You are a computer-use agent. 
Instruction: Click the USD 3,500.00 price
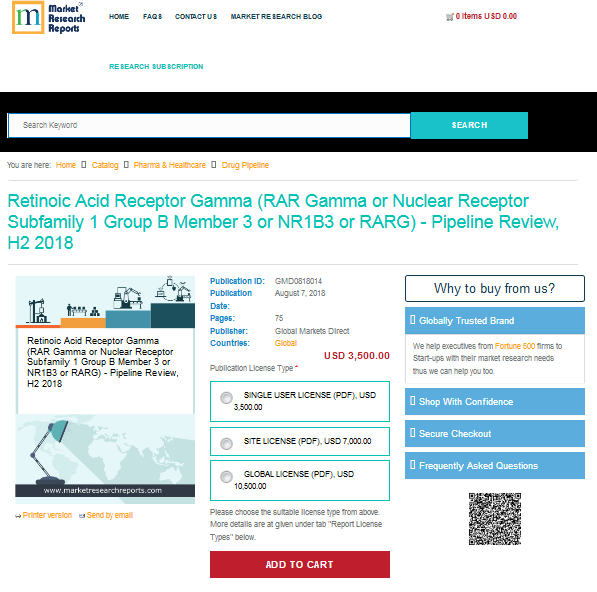point(357,356)
